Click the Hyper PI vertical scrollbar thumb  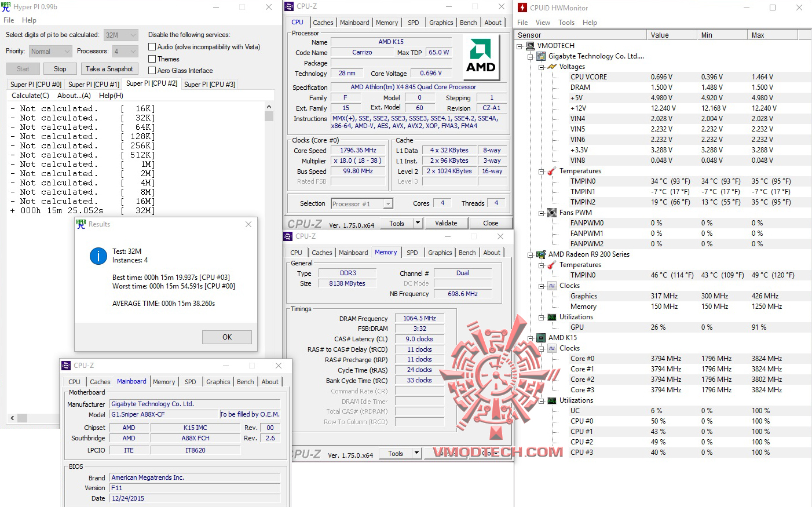[x=269, y=116]
